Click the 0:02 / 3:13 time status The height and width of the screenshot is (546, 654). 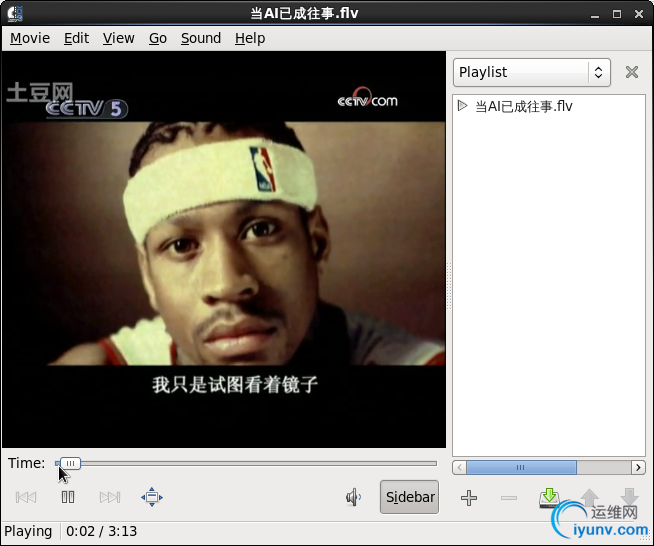101,531
